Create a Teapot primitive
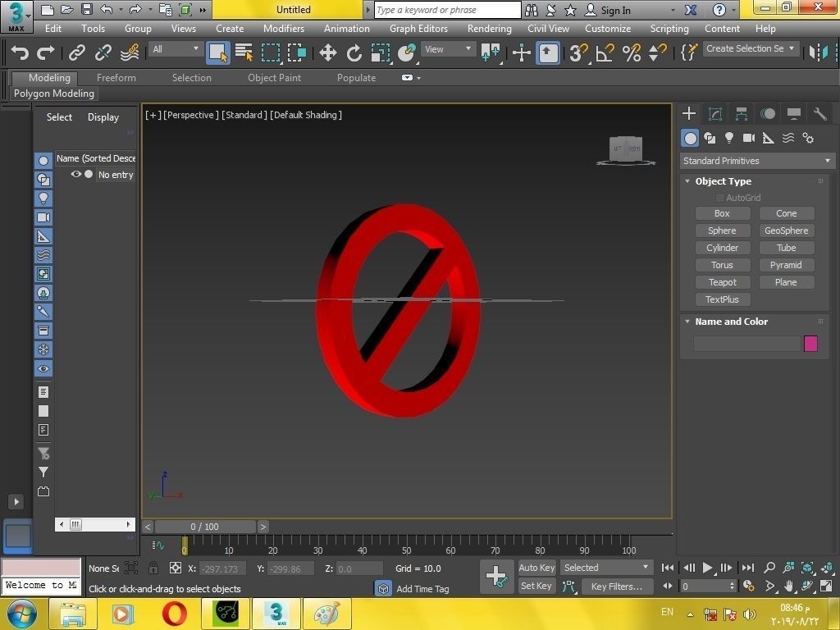The image size is (840, 630). coord(722,282)
